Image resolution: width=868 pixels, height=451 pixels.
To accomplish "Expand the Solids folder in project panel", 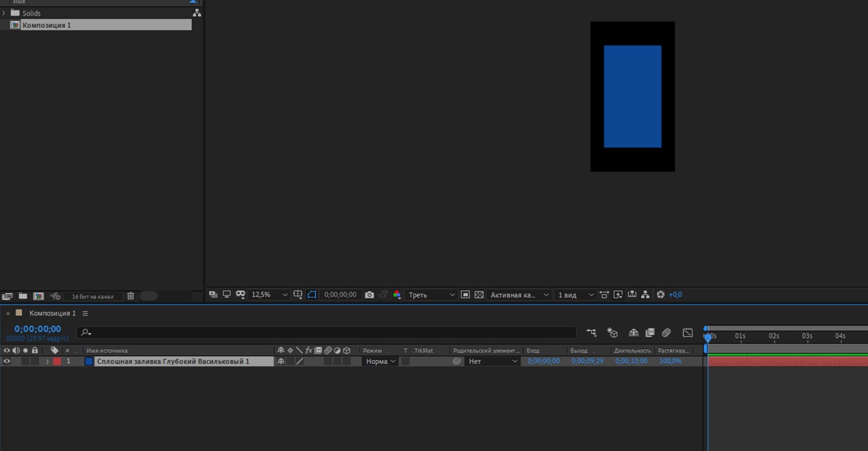I will [x=4, y=13].
